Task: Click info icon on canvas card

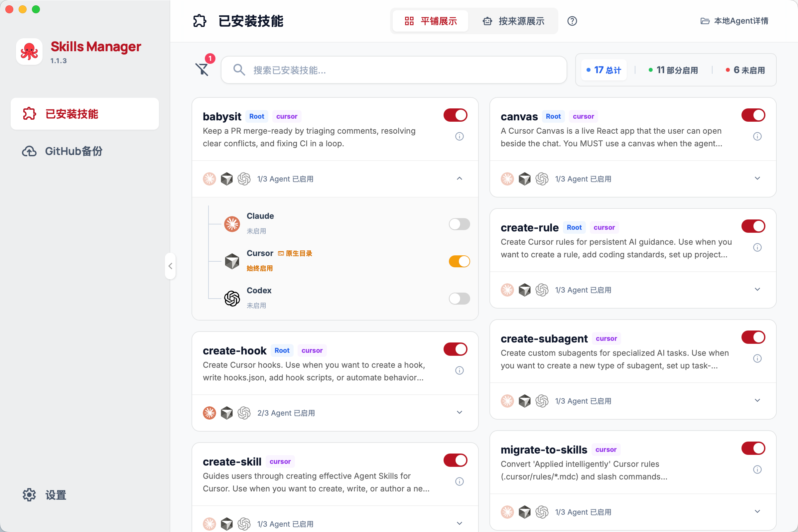Action: click(757, 136)
